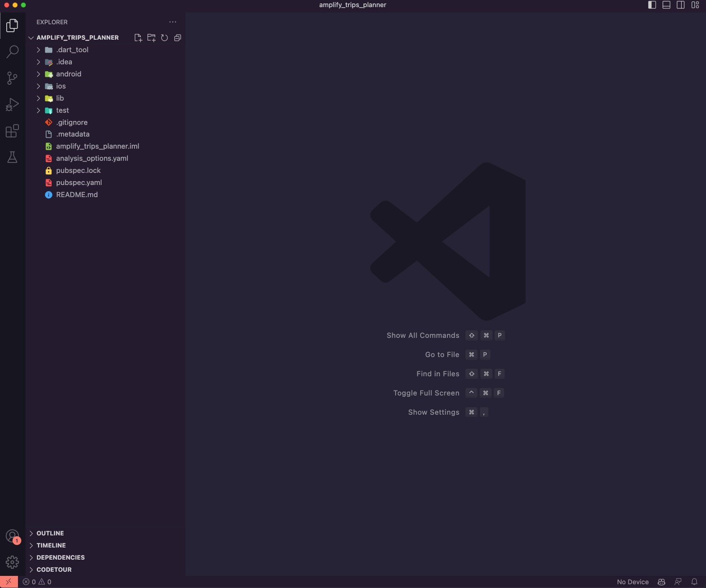Click the New File icon in Explorer
The image size is (706, 588).
point(138,38)
